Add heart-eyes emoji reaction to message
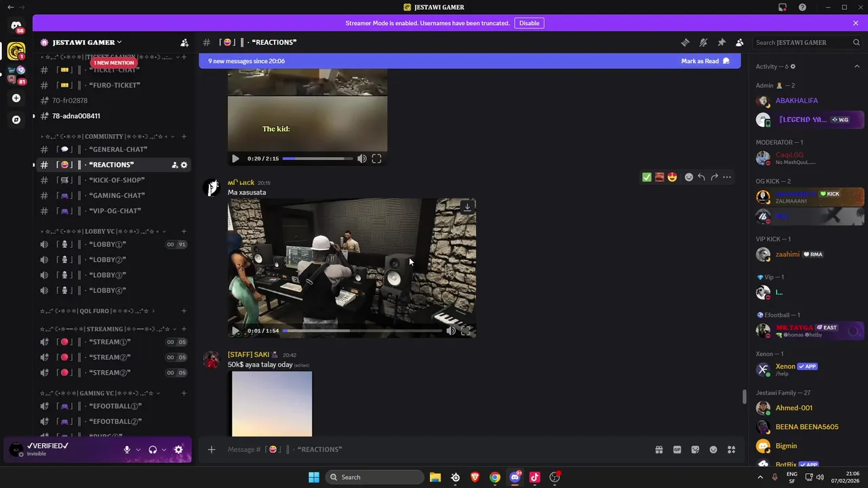The image size is (868, 488). coord(672,177)
